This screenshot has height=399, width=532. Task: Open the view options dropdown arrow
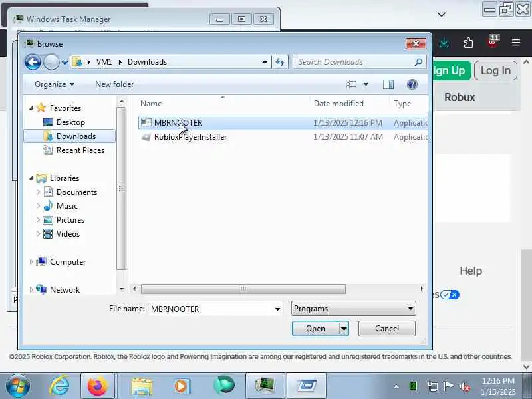pyautogui.click(x=366, y=84)
